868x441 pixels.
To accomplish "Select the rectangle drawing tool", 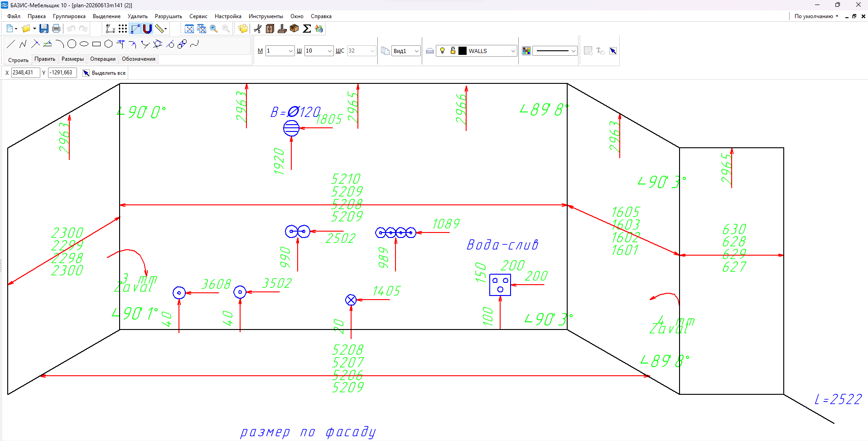I will pyautogui.click(x=96, y=44).
